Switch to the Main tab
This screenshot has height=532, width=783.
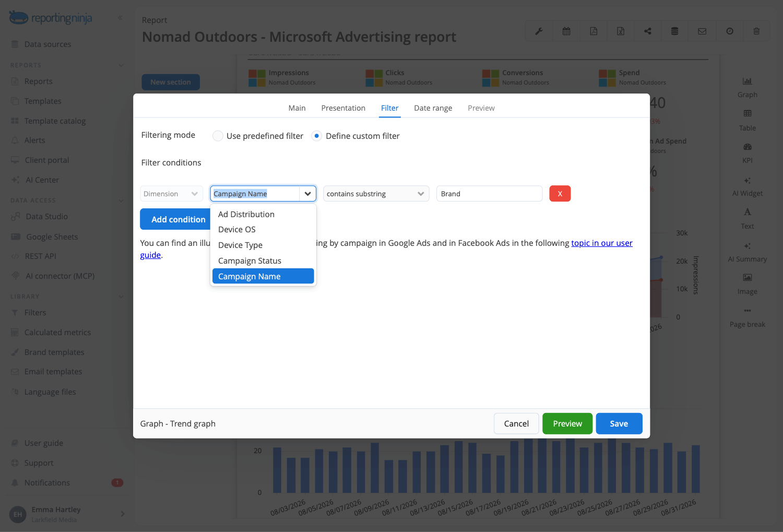pos(297,108)
